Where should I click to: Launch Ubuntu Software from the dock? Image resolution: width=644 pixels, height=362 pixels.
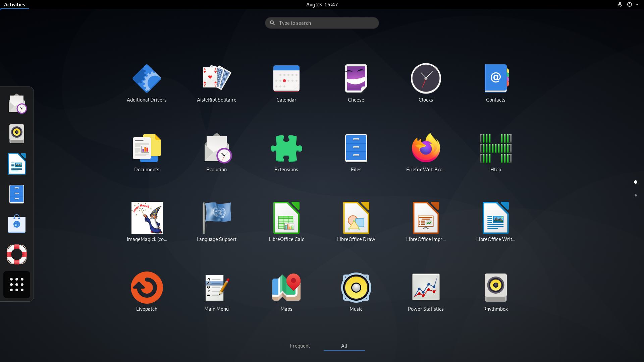16,224
